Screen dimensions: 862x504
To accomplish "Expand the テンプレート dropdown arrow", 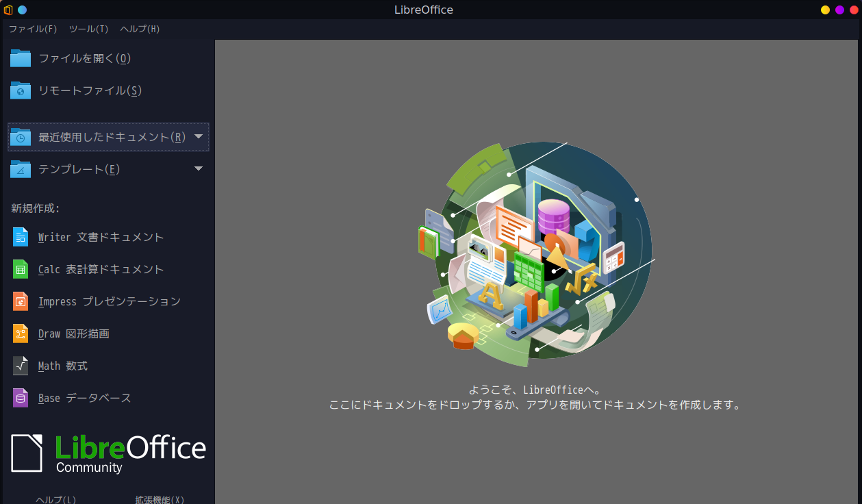I will [199, 168].
